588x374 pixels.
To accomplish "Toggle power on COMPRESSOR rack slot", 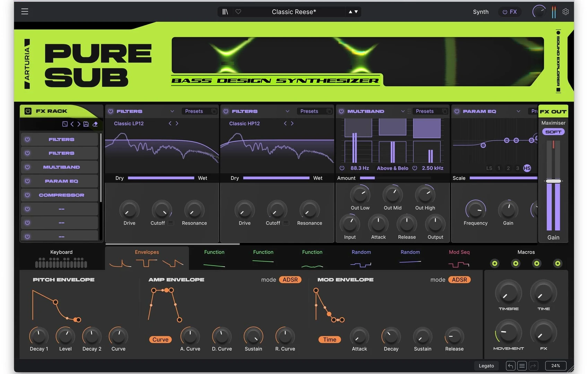I will (x=27, y=195).
